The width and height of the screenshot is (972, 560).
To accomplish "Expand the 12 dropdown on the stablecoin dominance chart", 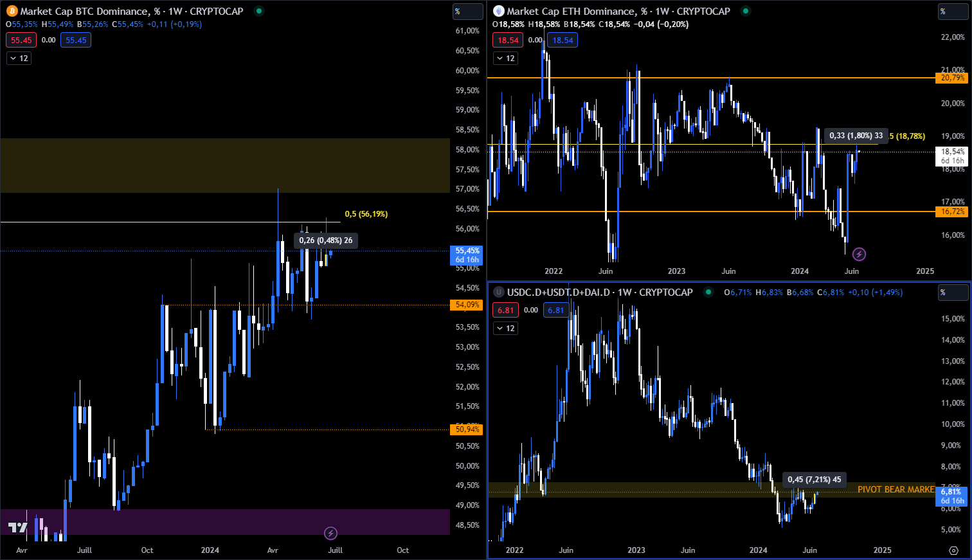I will (x=506, y=328).
